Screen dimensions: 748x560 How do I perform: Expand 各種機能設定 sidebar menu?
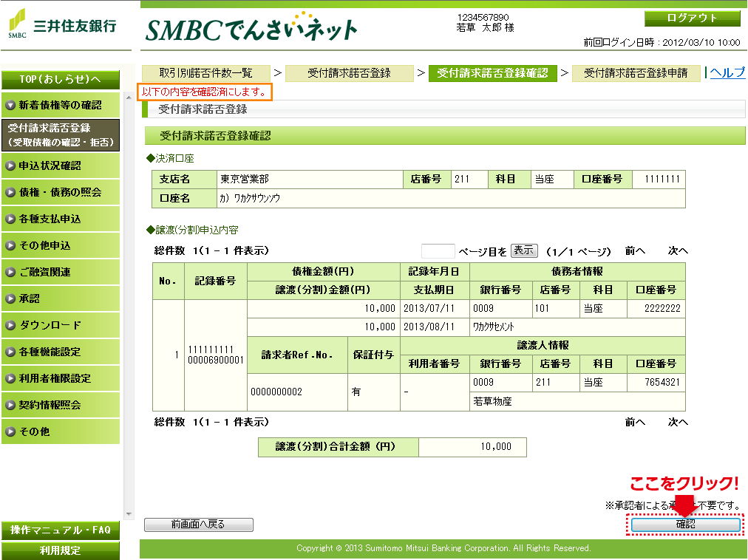61,352
